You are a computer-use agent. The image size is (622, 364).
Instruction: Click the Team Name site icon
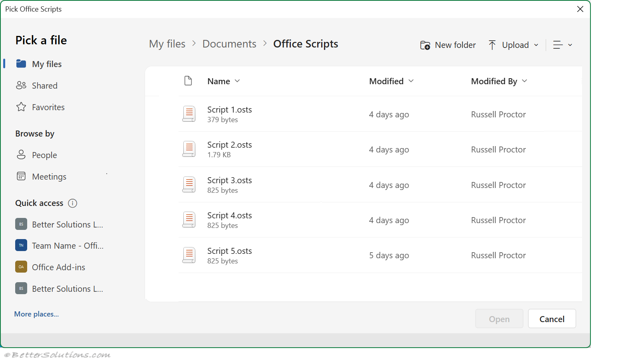(x=21, y=245)
